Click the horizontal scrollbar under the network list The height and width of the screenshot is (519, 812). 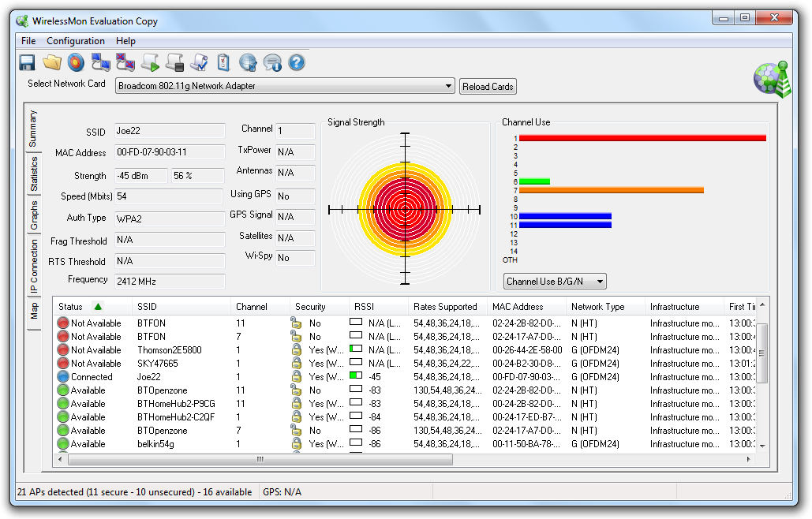pyautogui.click(x=260, y=459)
